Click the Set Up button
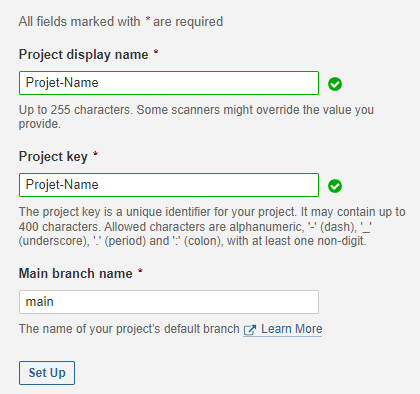 [x=47, y=373]
